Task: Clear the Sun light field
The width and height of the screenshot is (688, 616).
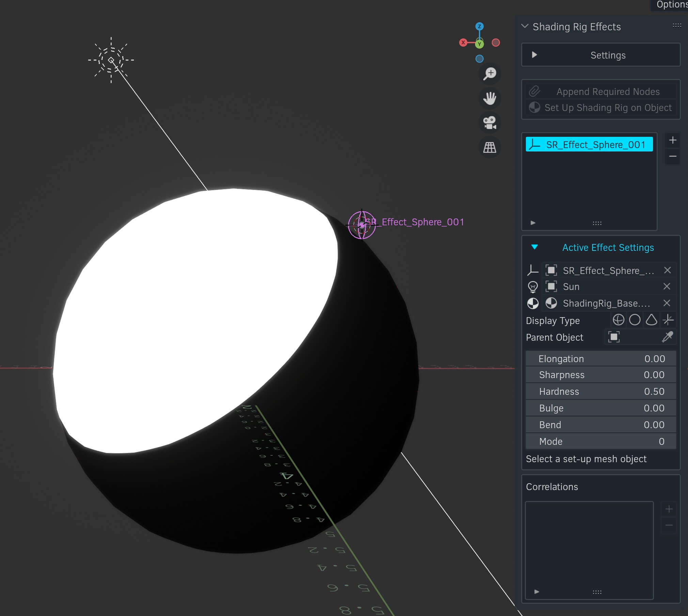Action: (x=667, y=287)
